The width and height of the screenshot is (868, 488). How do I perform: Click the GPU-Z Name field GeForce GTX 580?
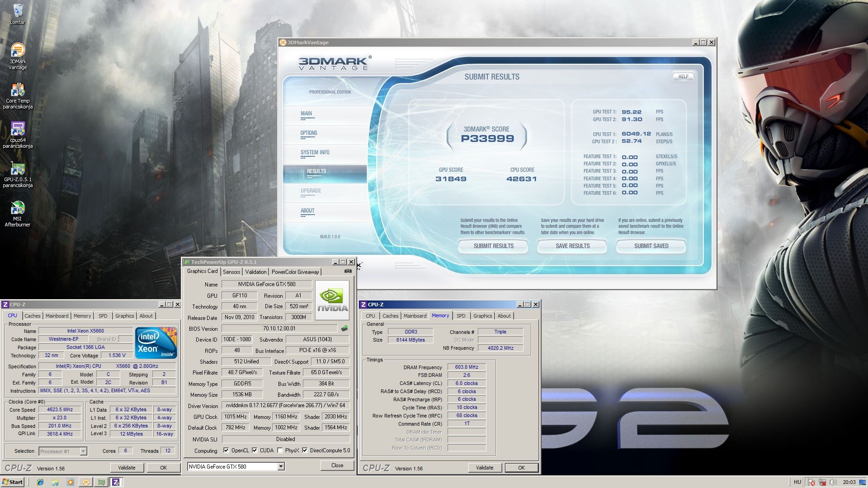(x=267, y=284)
